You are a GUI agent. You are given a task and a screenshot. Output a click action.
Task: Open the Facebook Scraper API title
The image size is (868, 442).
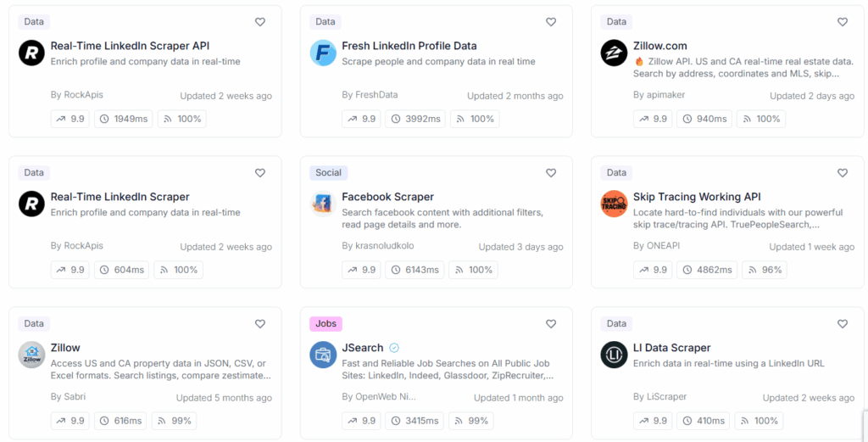tap(387, 197)
